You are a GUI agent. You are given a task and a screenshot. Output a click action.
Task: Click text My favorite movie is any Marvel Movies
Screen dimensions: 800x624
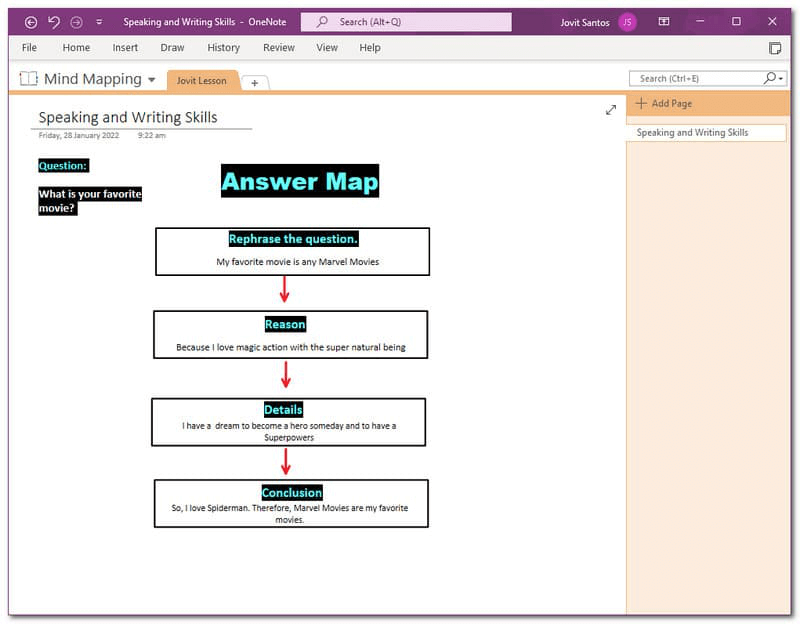(297, 262)
